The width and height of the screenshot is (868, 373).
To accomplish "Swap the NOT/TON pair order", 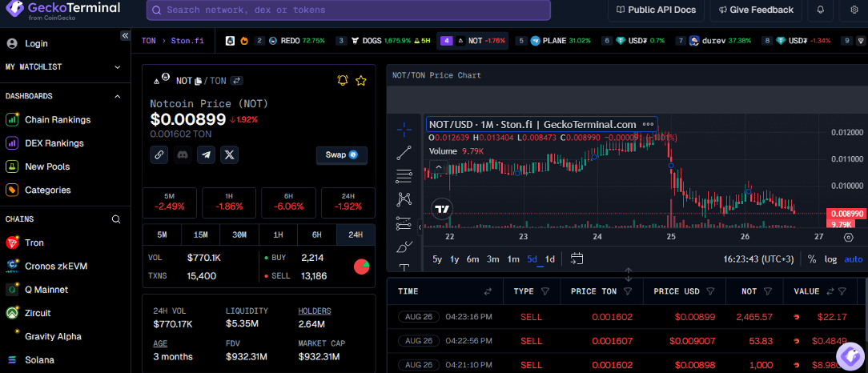I will point(237,81).
